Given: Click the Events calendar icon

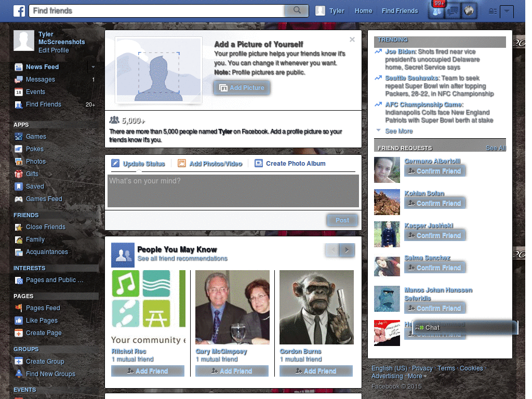Looking at the screenshot, I should pyautogui.click(x=19, y=92).
